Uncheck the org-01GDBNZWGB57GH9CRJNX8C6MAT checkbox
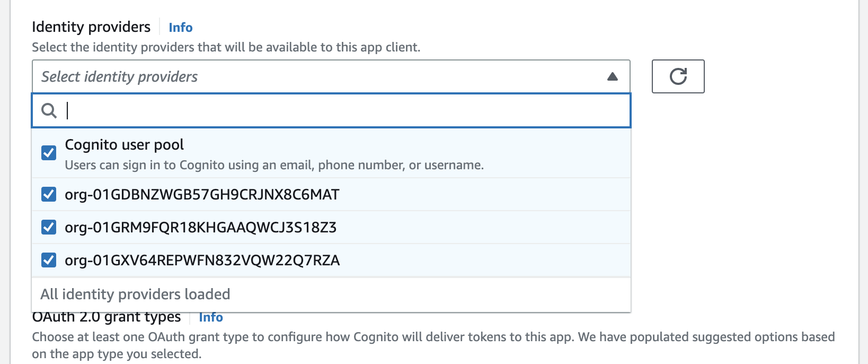 pyautogui.click(x=49, y=194)
